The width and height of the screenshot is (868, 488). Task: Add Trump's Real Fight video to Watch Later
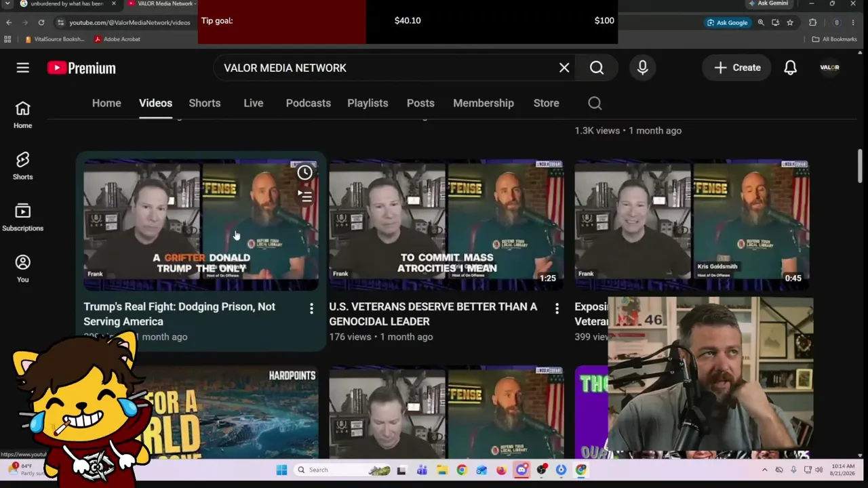pos(304,173)
